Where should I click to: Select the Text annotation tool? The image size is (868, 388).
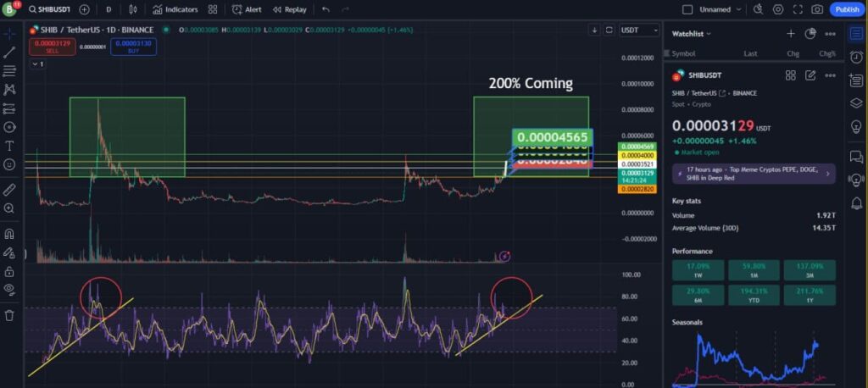tap(9, 146)
